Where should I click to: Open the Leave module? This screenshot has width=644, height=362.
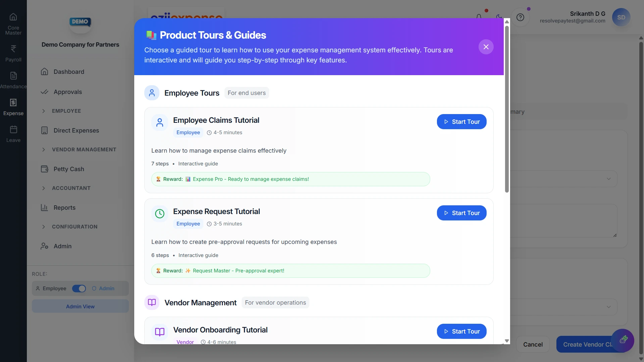(13, 133)
